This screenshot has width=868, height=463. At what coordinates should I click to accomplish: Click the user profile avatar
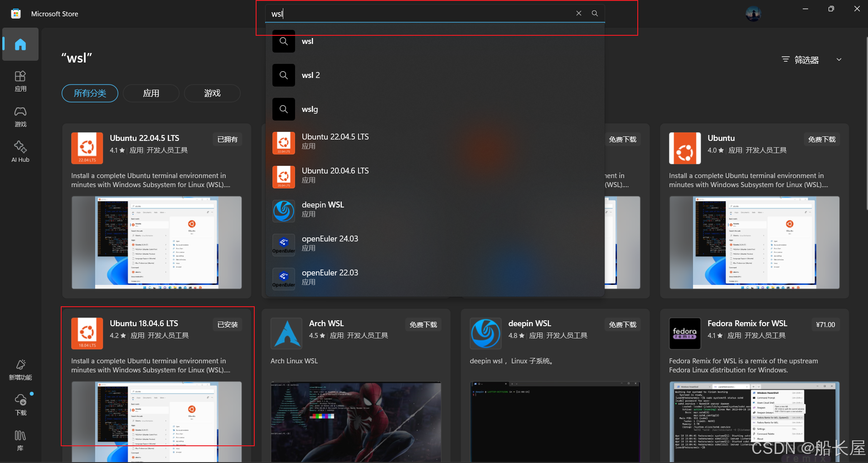(x=752, y=13)
